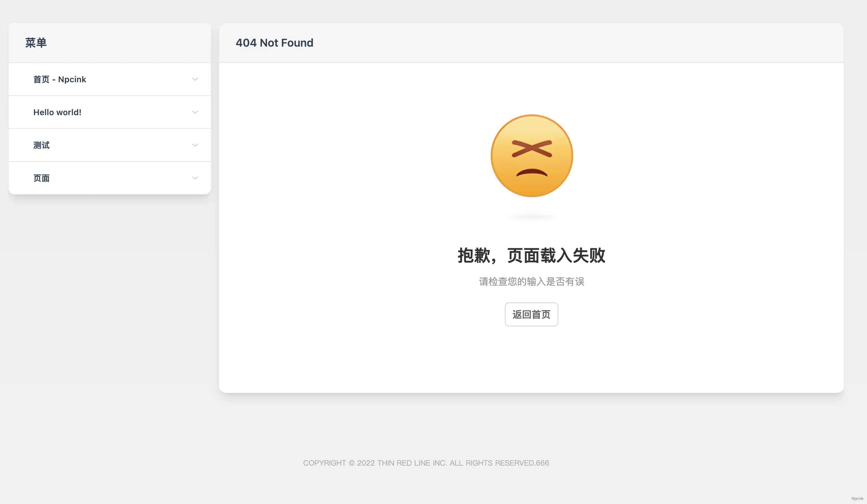Click the 请检查您的输入是否有误 hint text
867x504 pixels.
tap(531, 282)
